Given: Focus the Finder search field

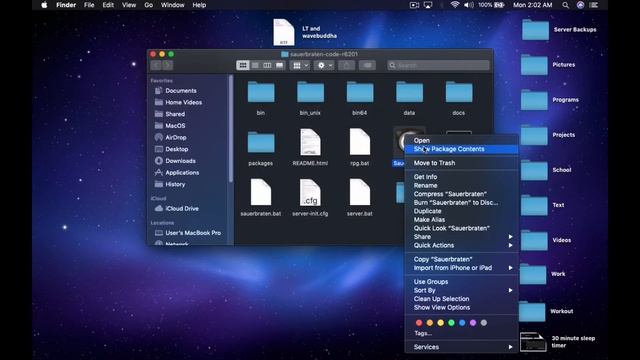Looking at the screenshot, I should coord(438,65).
